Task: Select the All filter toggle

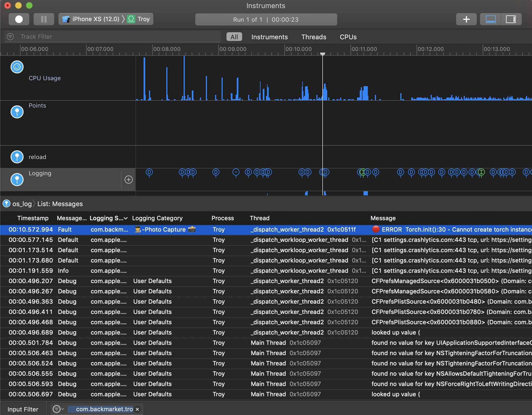Action: click(x=234, y=37)
